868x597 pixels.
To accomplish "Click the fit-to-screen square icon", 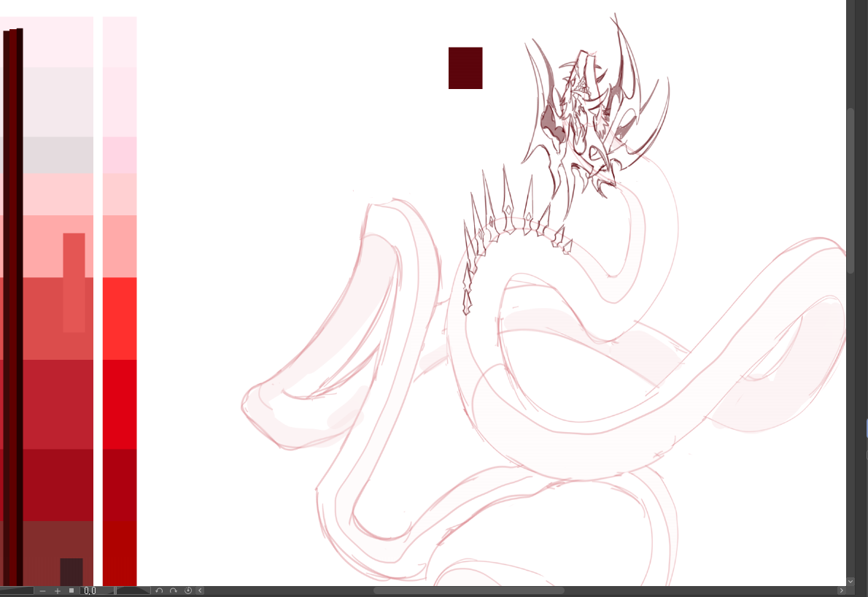I will pos(71,590).
